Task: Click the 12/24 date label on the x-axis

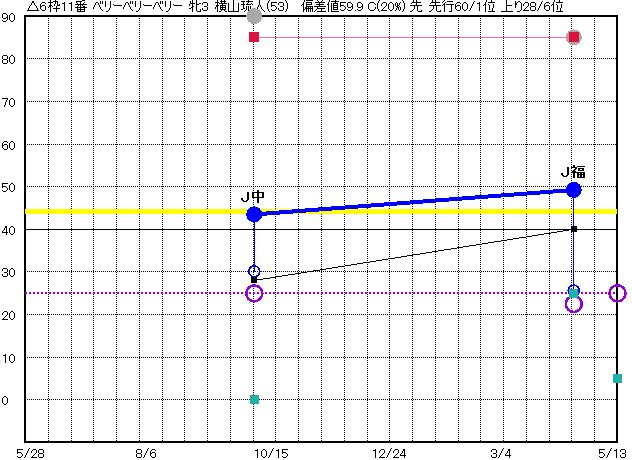Action: [x=389, y=452]
